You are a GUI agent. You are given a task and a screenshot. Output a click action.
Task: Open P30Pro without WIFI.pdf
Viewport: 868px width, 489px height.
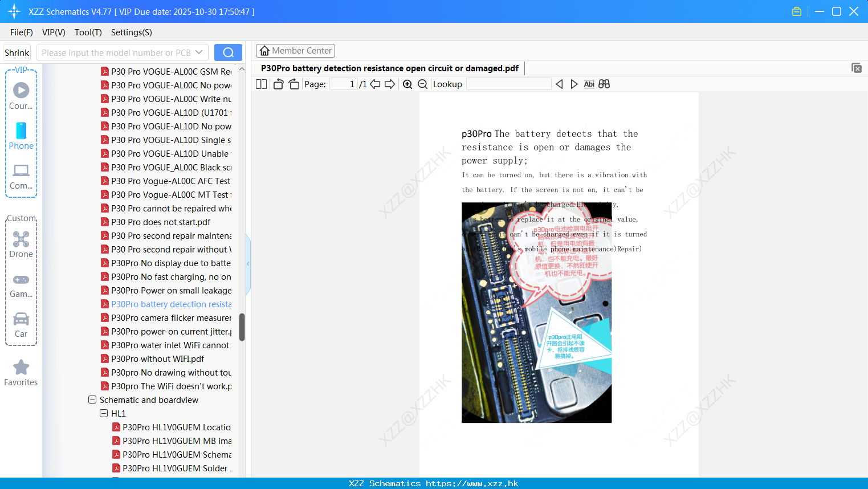pyautogui.click(x=158, y=359)
